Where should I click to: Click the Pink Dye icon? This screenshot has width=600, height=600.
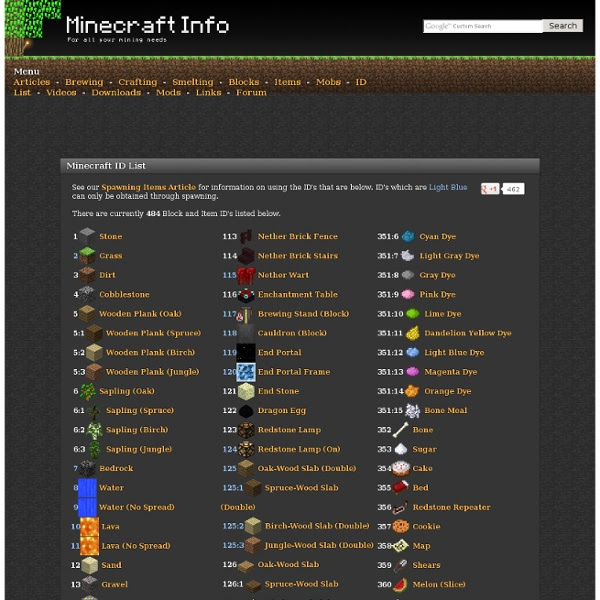pos(408,294)
